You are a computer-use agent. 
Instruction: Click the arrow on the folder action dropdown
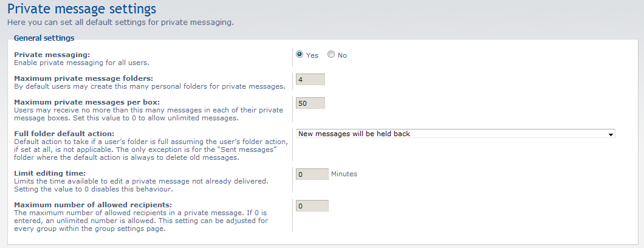pyautogui.click(x=611, y=134)
